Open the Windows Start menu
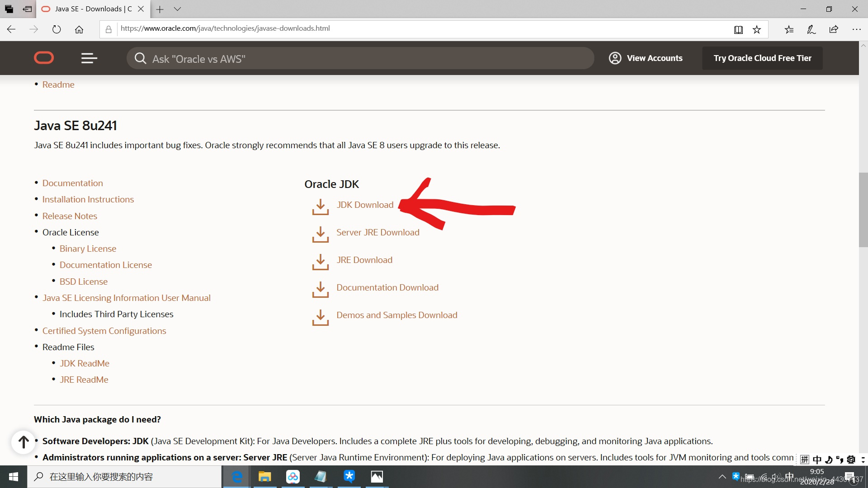Viewport: 868px width, 488px height. coord(14,477)
